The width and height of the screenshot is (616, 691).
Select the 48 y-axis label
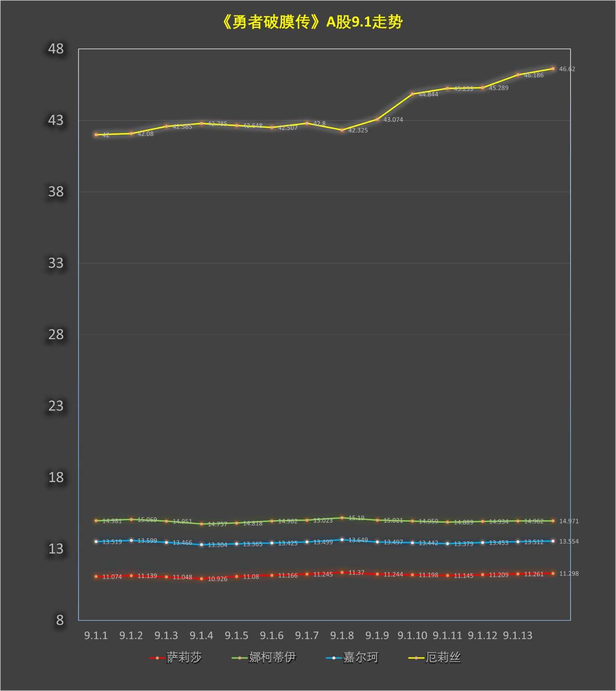click(x=56, y=49)
